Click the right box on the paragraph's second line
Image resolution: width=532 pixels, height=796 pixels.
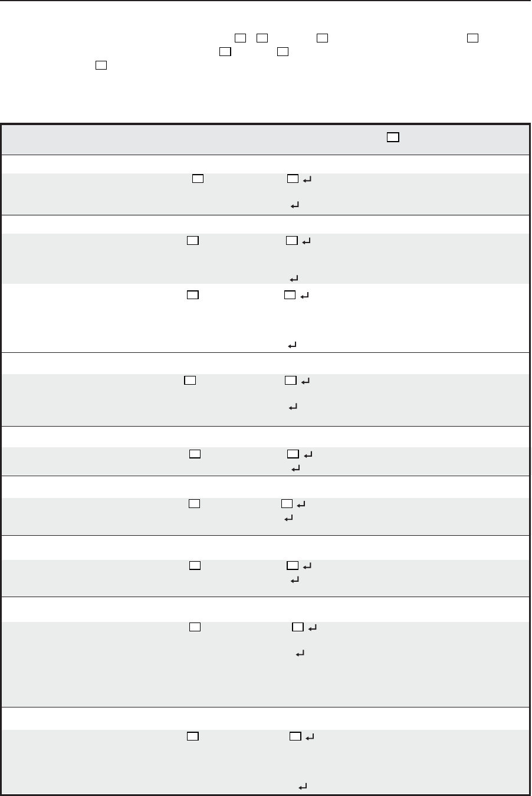click(x=283, y=52)
